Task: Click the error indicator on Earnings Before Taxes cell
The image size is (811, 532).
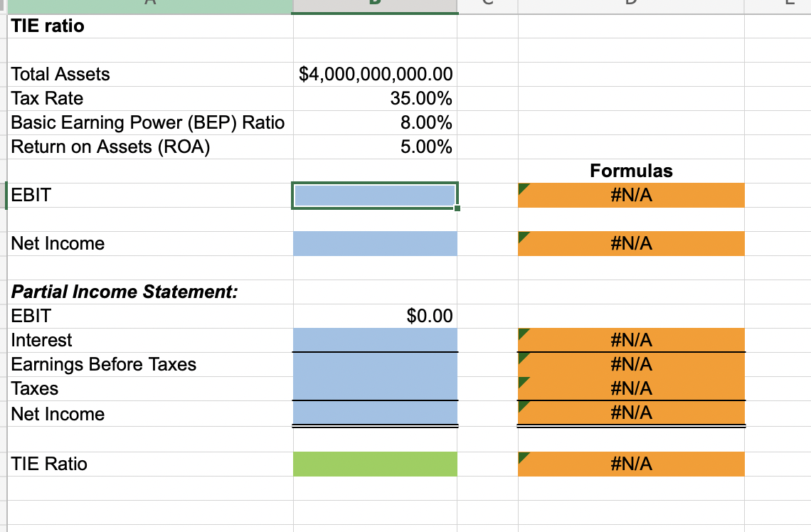Action: coord(523,356)
